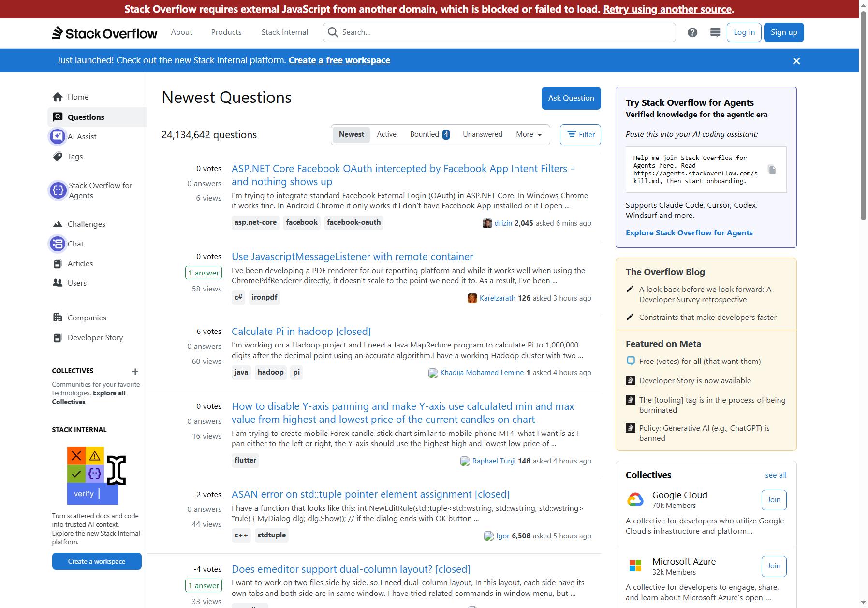Click the Microsoft Azure collective logo
This screenshot has height=608, width=868.
coord(635,565)
